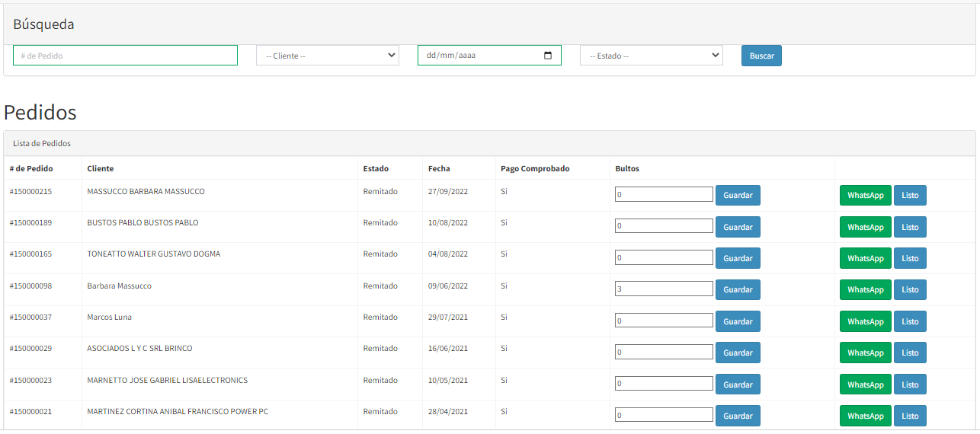980x434 pixels.
Task: Send WhatsApp for MARNETTO JOSE GABRIEL order
Action: tap(865, 385)
